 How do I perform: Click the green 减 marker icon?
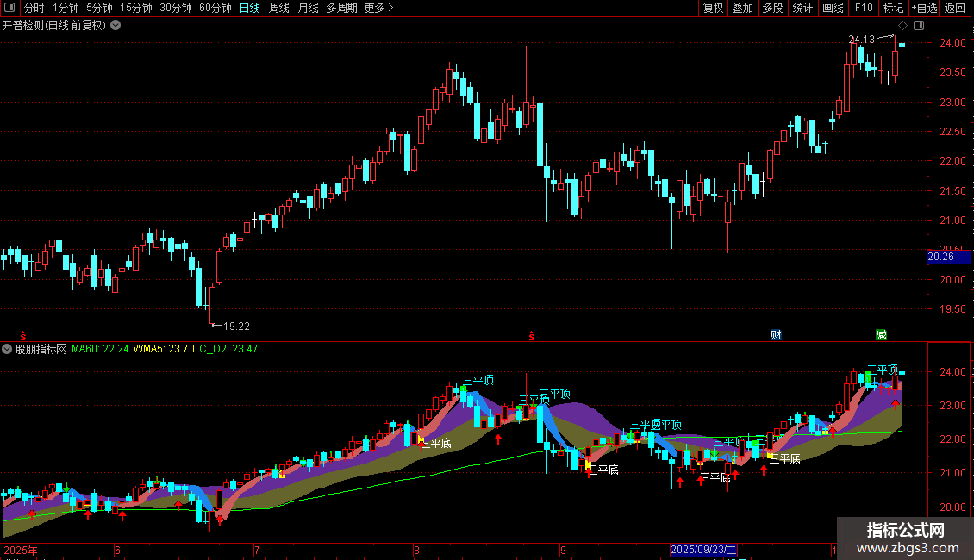(881, 335)
